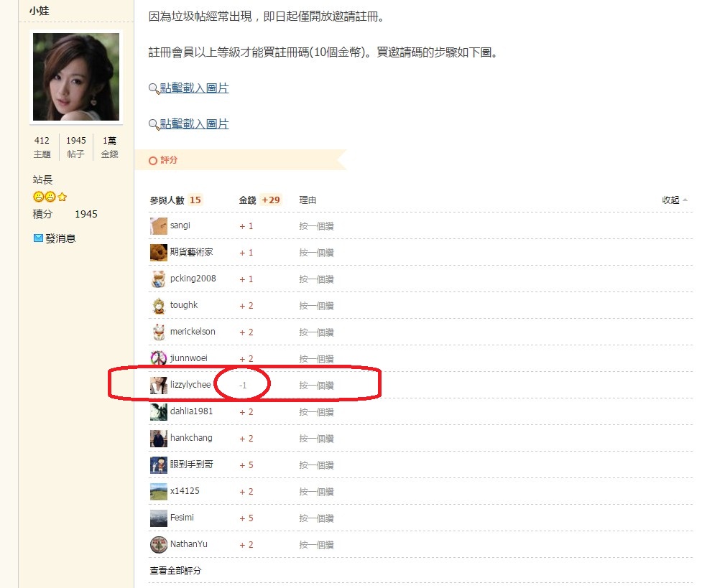Open username NathanYu
Image resolution: width=702 pixels, height=588 pixels.
[188, 543]
